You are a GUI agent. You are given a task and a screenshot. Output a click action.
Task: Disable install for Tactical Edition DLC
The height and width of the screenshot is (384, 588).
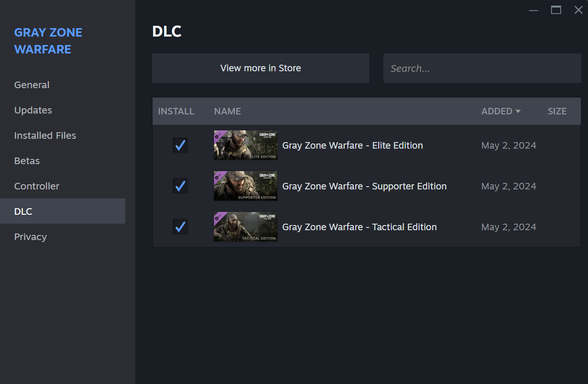tap(180, 227)
